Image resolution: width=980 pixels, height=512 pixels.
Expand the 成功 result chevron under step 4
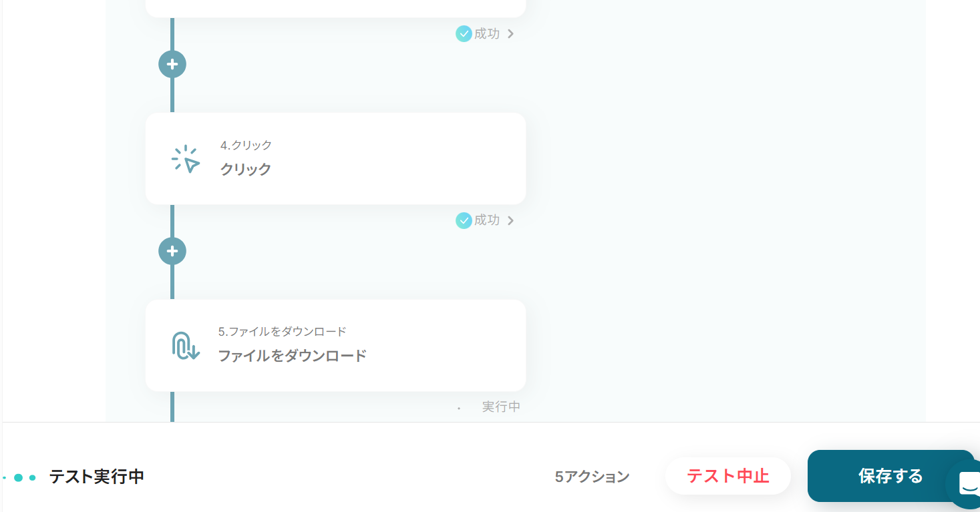point(510,220)
